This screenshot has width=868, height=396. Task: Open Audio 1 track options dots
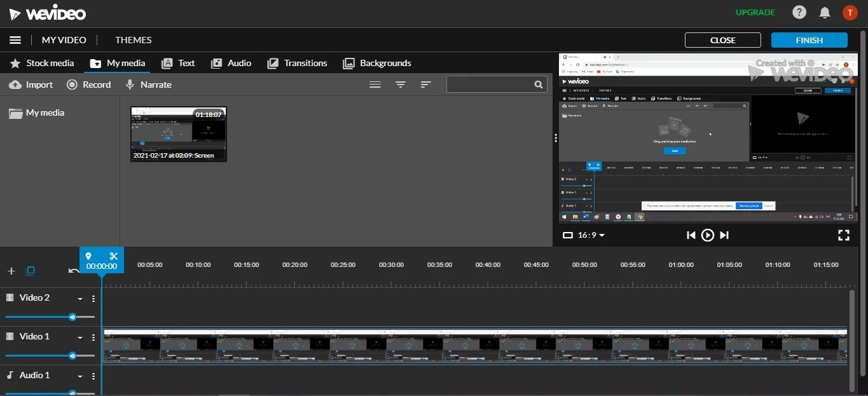[x=93, y=376]
